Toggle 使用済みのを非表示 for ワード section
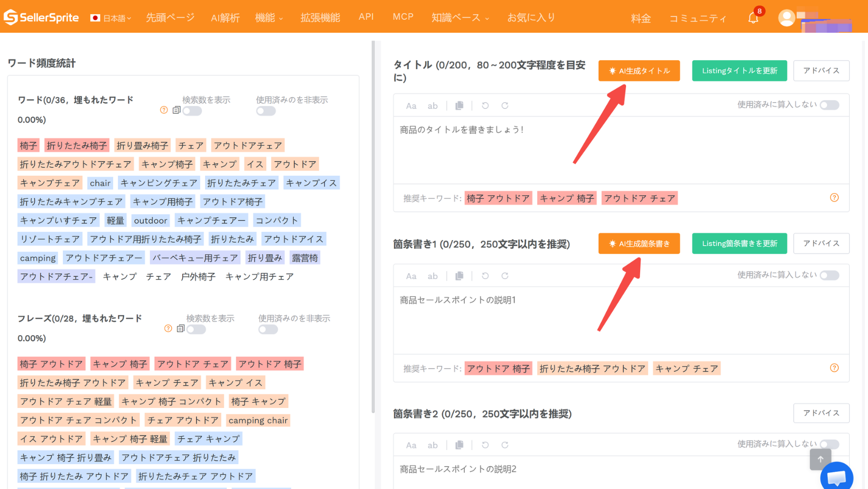Screen dimensions: 868x489 coord(266,111)
